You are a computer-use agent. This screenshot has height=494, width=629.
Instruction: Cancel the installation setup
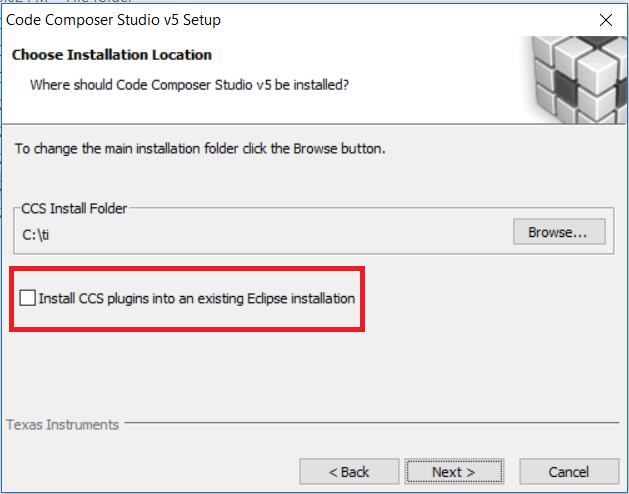pyautogui.click(x=568, y=471)
